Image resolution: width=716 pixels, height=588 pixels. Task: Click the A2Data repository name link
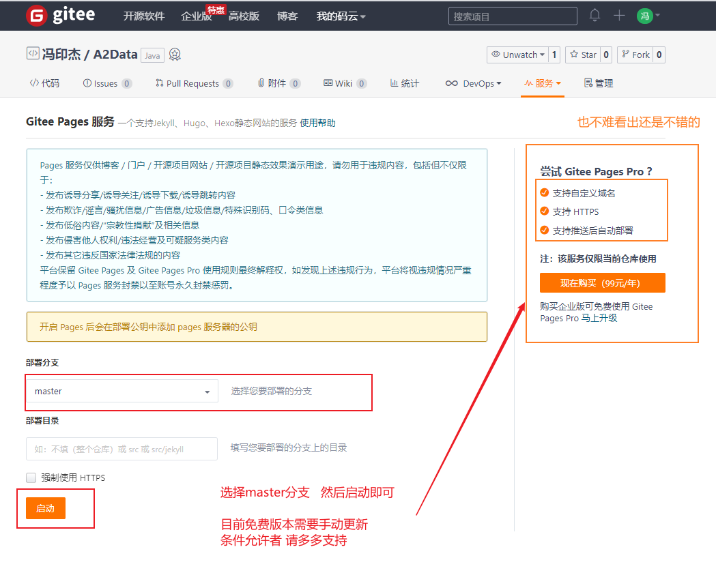click(x=115, y=55)
